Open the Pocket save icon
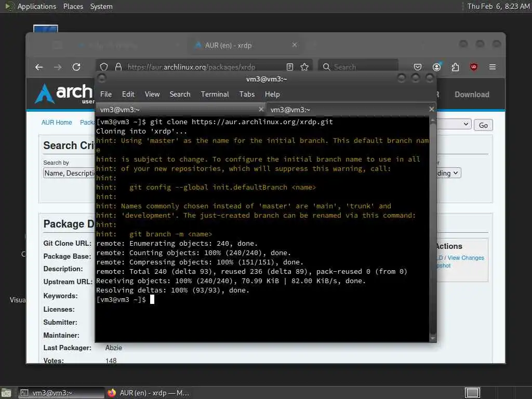The image size is (532, 399). 418,67
